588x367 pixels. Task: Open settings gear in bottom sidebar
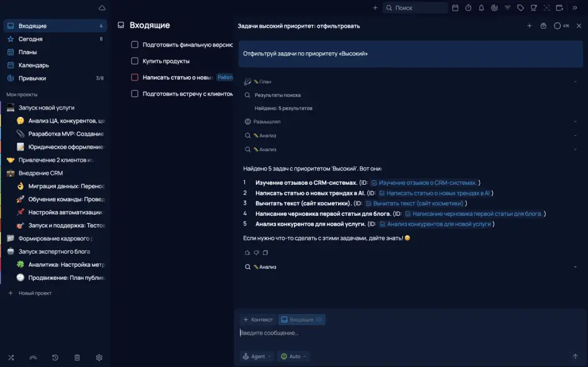[99, 358]
